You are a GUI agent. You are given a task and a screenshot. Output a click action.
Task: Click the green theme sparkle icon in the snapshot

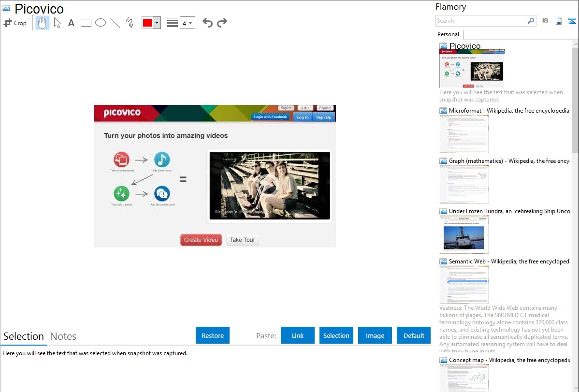point(121,193)
